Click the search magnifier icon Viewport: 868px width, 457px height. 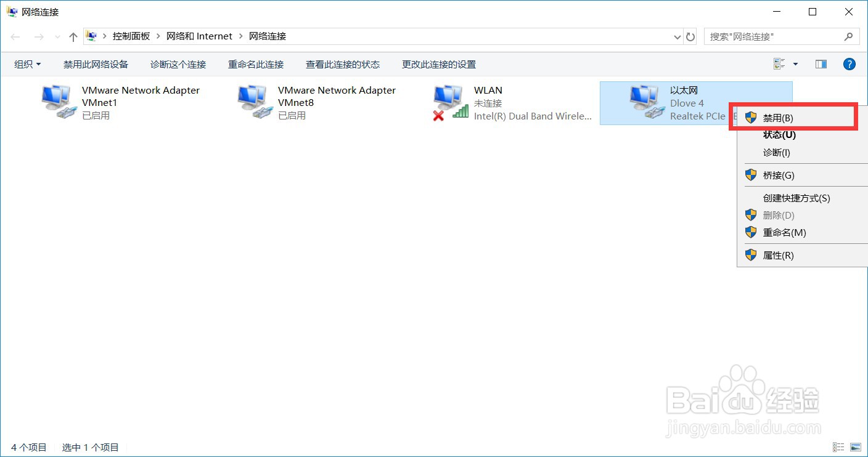point(848,36)
